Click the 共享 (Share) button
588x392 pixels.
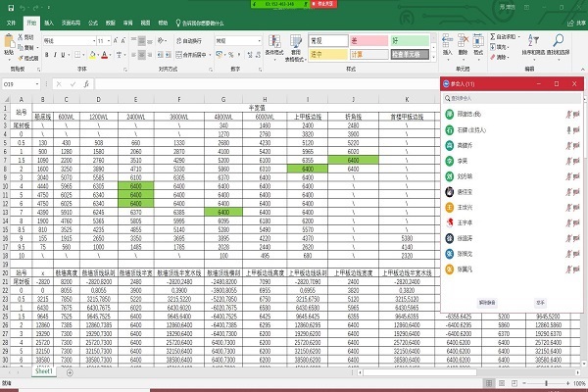pyautogui.click(x=576, y=20)
